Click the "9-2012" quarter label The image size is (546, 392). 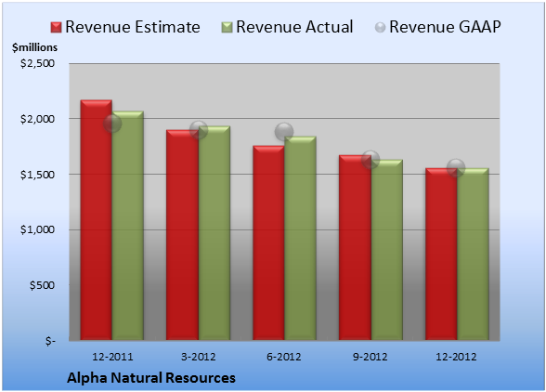coord(370,357)
